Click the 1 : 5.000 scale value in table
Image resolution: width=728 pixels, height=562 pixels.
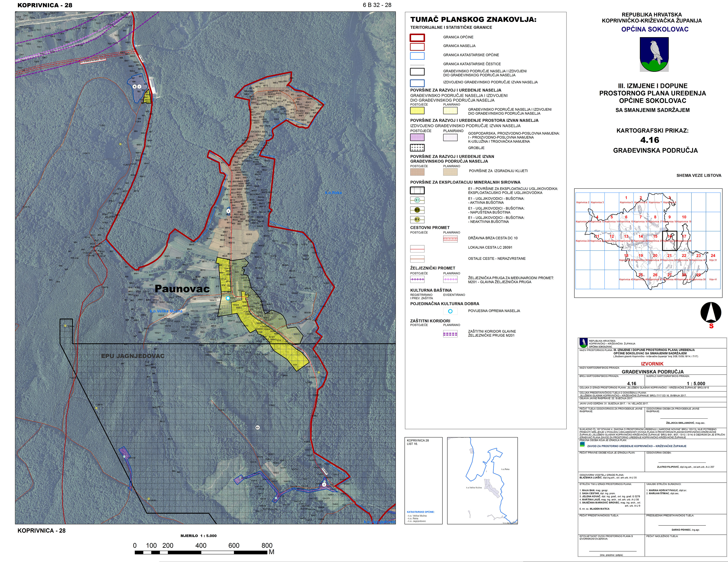pyautogui.click(x=696, y=383)
